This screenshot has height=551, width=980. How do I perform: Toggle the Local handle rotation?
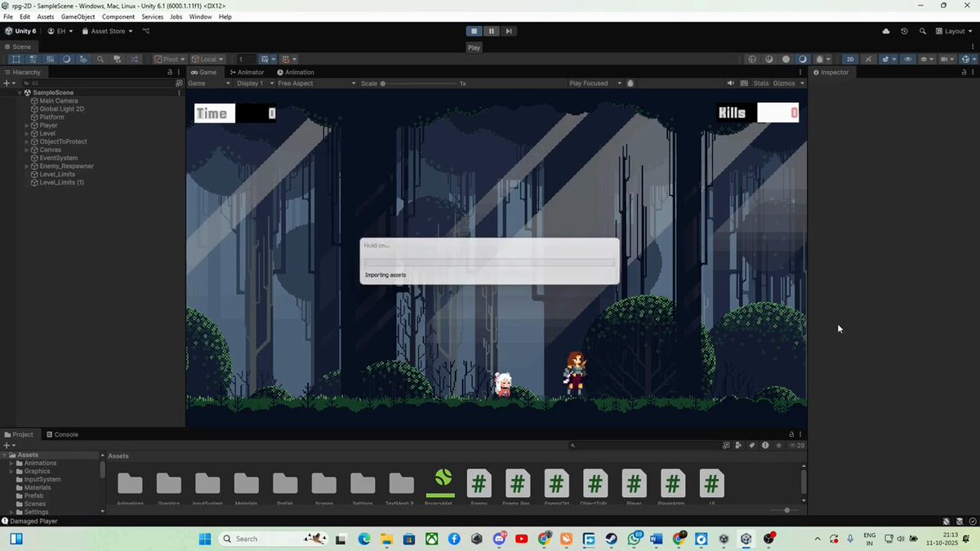click(x=207, y=59)
